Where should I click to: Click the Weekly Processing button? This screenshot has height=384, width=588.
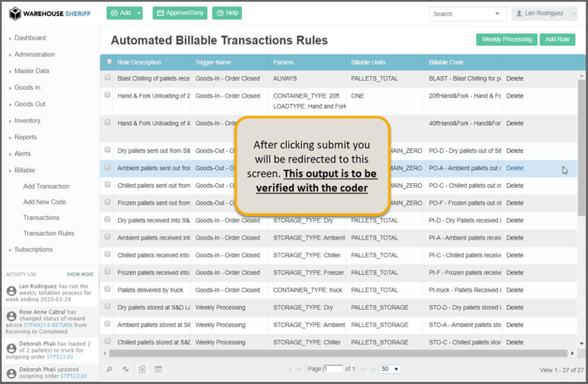click(x=506, y=40)
